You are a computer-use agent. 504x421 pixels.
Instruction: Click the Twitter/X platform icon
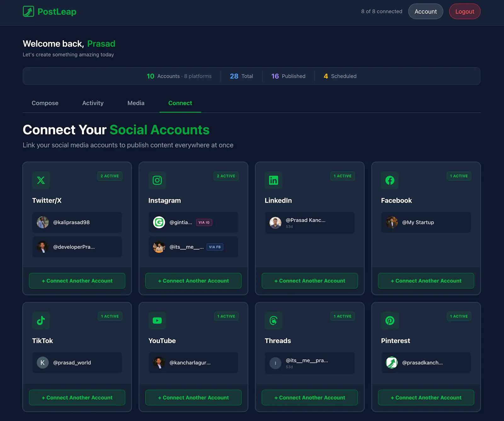click(x=41, y=180)
